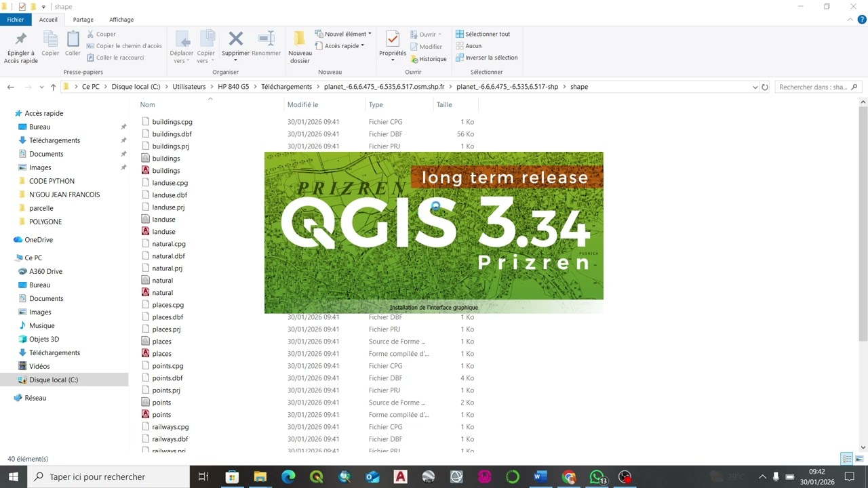Open Task View on the taskbar

[x=203, y=476]
